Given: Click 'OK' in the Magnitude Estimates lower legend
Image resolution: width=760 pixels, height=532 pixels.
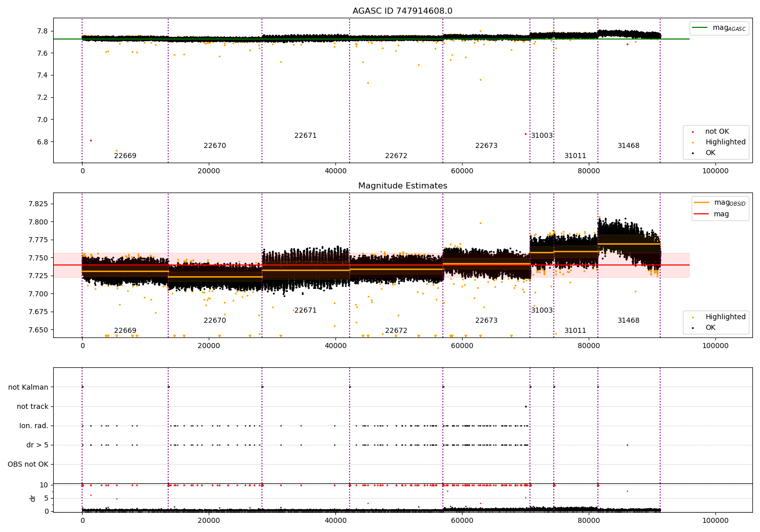Looking at the screenshot, I should coord(710,328).
